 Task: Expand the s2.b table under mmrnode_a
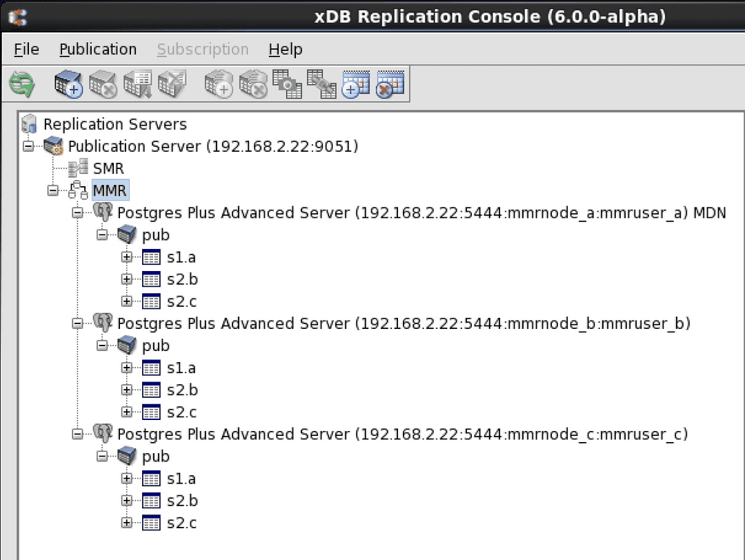pos(126,279)
